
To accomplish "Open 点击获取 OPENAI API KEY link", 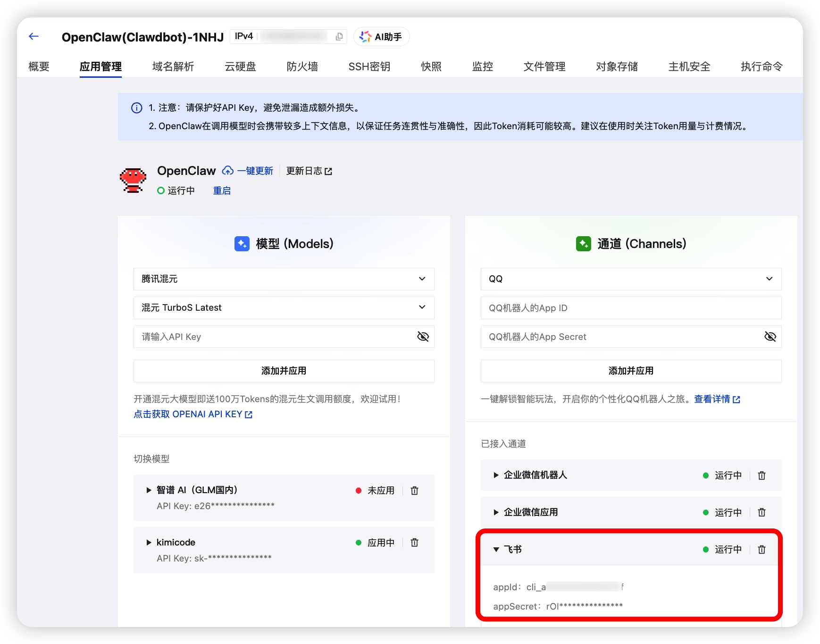I will [193, 414].
